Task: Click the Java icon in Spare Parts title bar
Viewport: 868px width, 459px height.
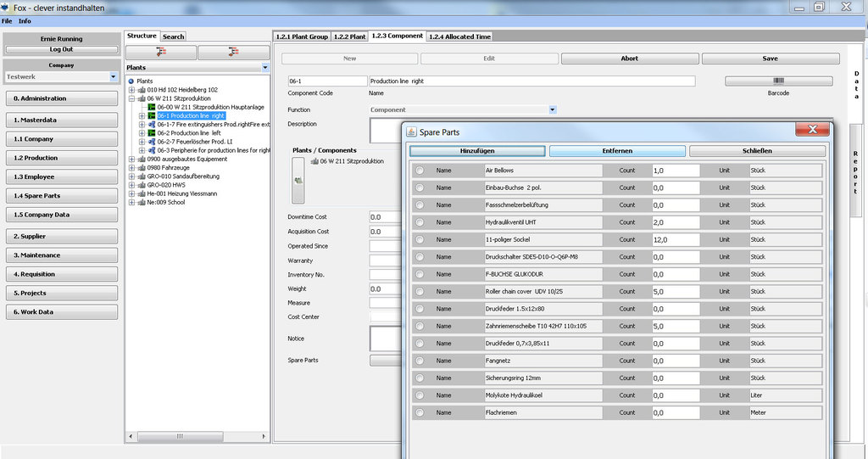Action: coord(411,132)
